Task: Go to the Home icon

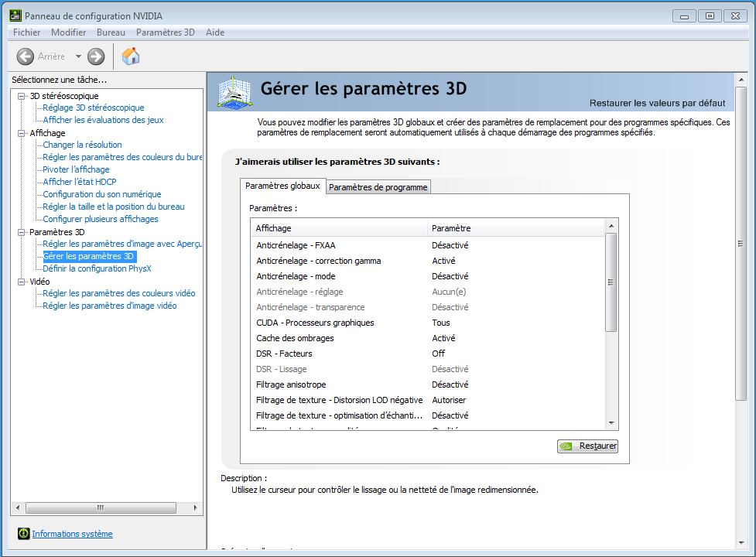Action: click(131, 56)
